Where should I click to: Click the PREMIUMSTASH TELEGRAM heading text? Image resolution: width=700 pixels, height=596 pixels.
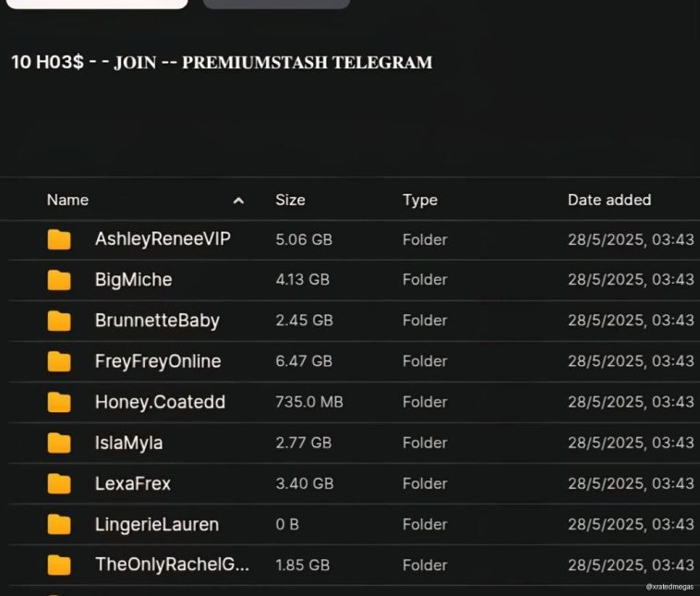coord(307,63)
